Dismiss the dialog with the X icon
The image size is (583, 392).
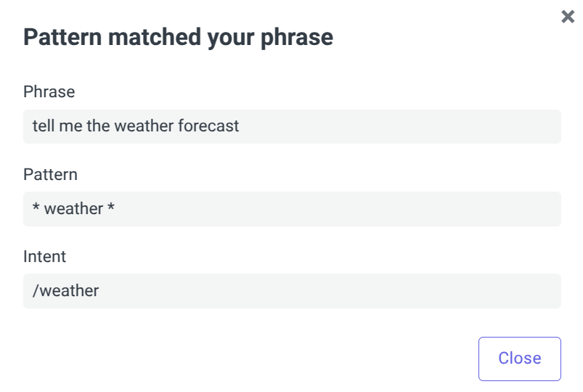pos(568,17)
